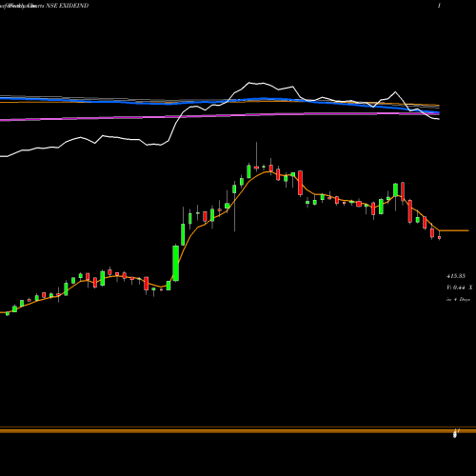Select the tallest green breakout candle
476x476 pixels.
[x=175, y=263]
